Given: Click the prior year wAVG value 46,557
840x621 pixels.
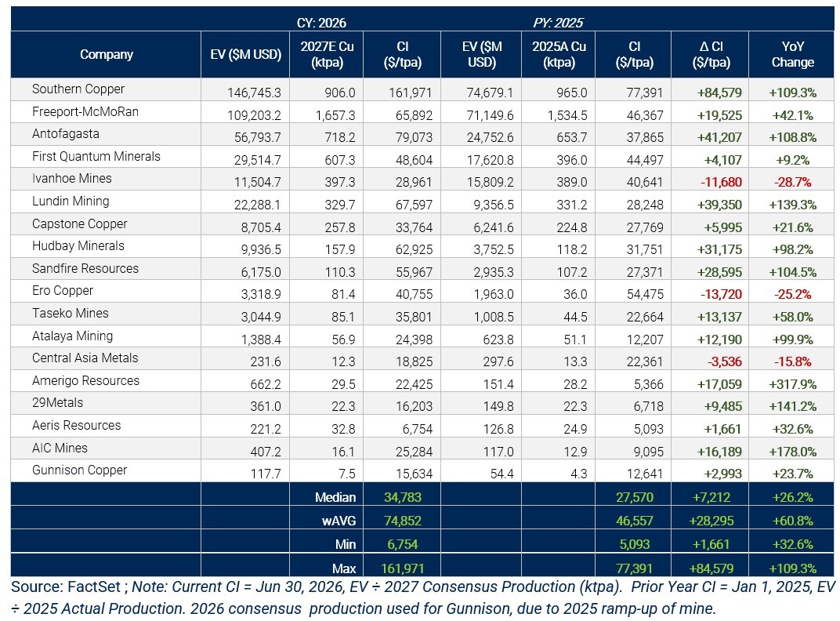Looking at the screenshot, I should [x=635, y=521].
